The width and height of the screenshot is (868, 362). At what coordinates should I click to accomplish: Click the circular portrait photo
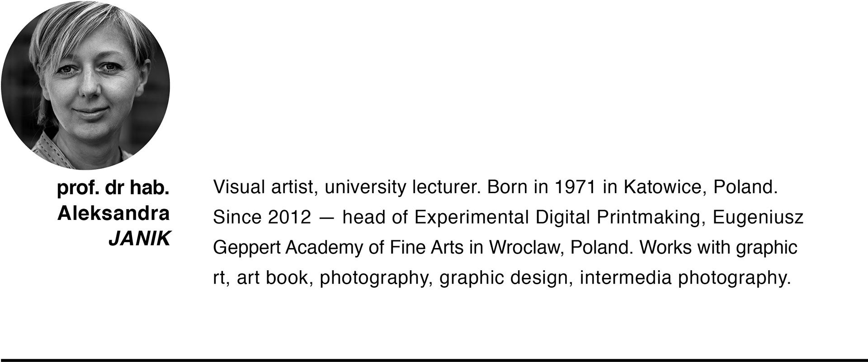tap(85, 85)
